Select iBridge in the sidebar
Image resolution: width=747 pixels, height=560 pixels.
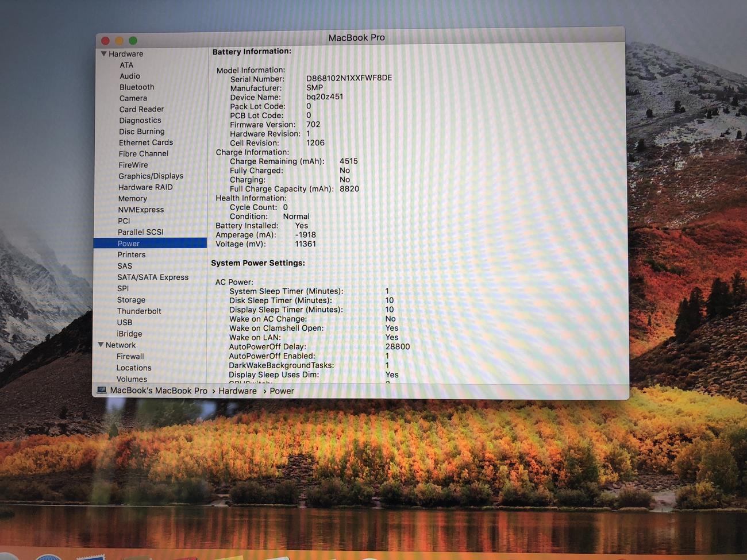point(129,334)
